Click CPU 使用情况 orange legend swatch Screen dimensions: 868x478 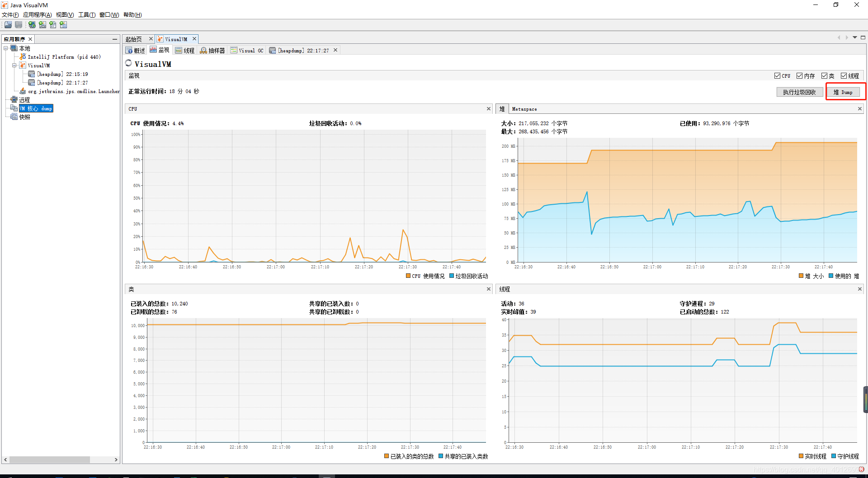408,276
